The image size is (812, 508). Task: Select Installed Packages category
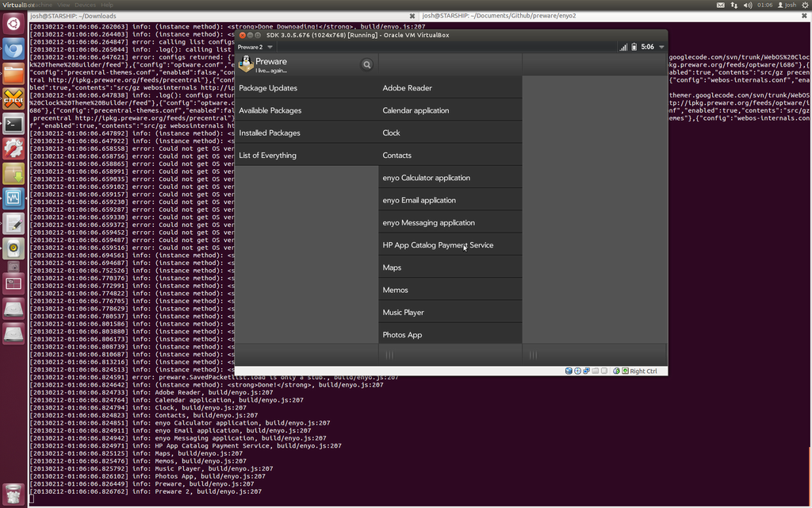270,133
